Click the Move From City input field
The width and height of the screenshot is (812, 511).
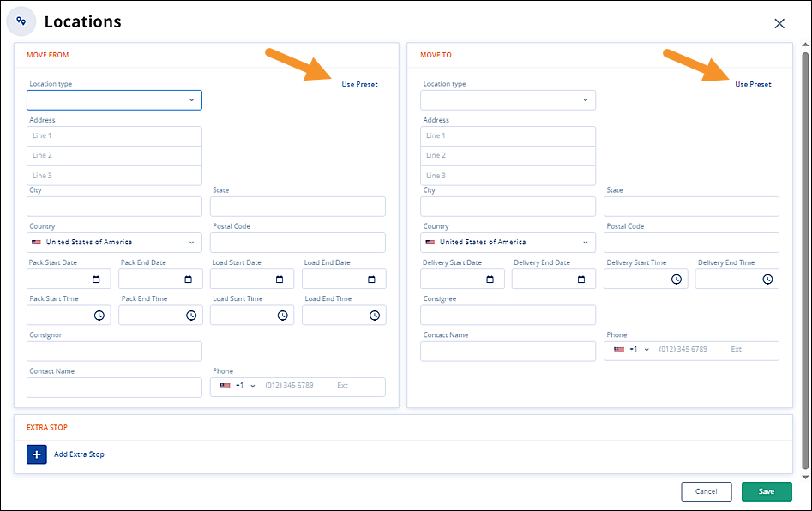pos(114,207)
